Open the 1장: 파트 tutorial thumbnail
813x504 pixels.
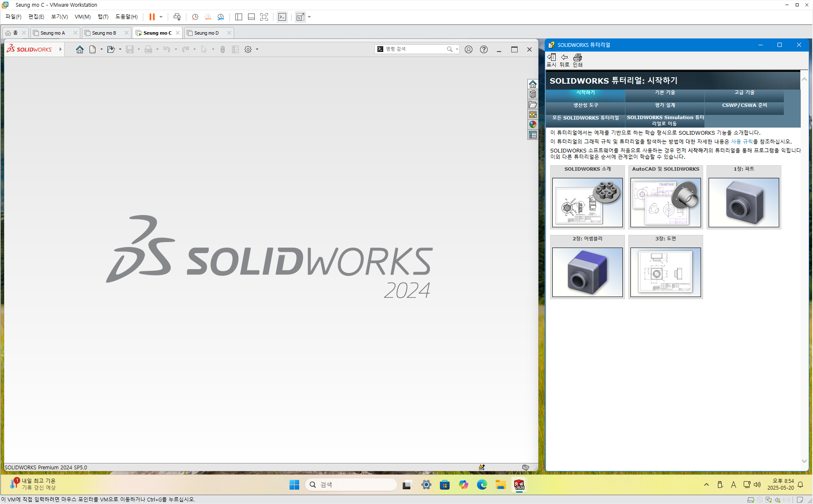coord(743,202)
